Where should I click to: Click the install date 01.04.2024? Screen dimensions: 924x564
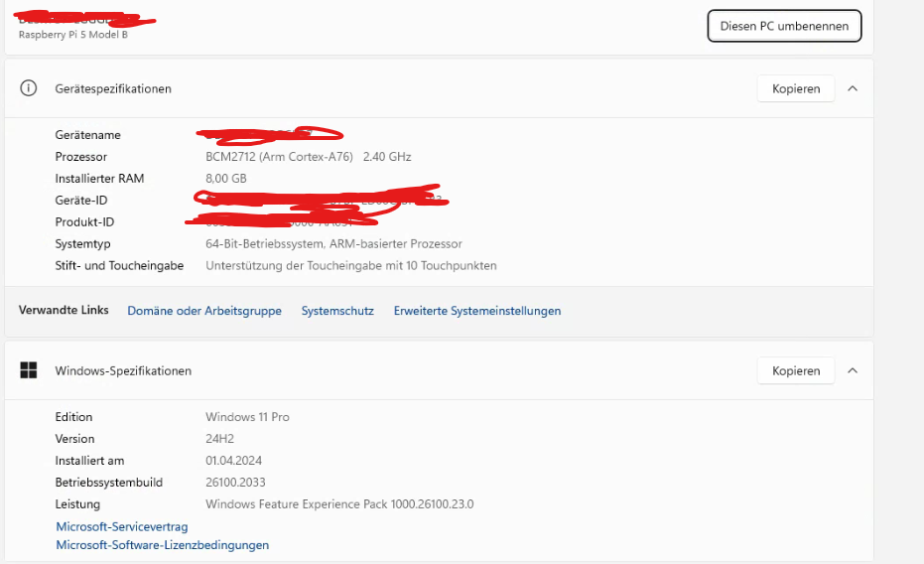(234, 461)
